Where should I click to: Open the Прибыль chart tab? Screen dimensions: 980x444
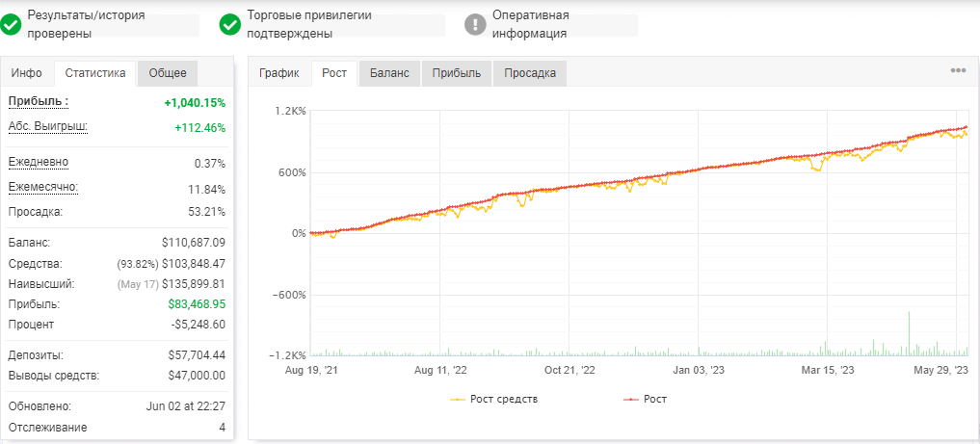click(x=457, y=73)
